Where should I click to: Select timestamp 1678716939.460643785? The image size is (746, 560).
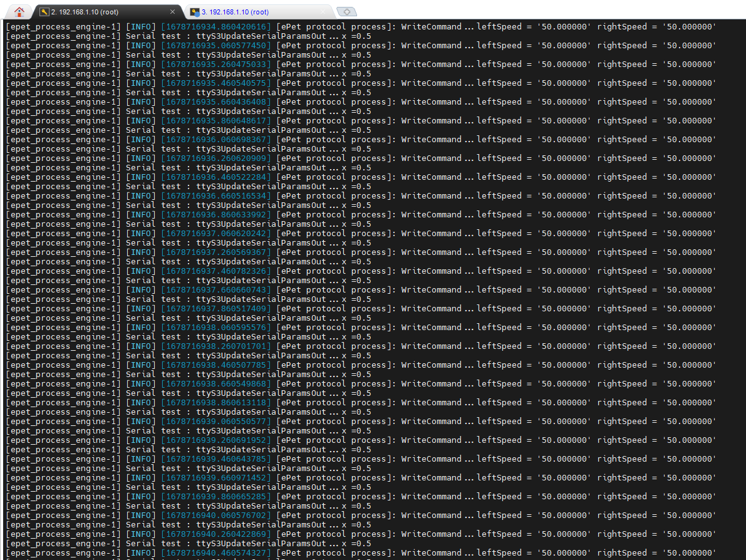216,459
